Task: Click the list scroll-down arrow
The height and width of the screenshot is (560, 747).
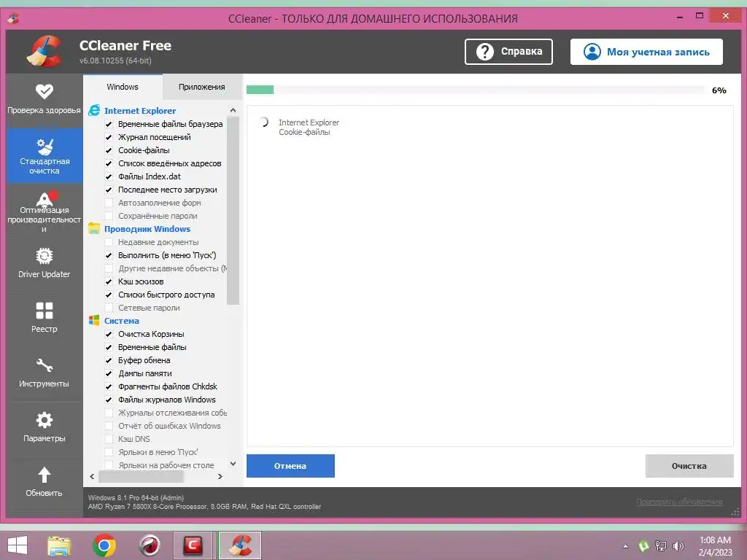Action: point(233,463)
